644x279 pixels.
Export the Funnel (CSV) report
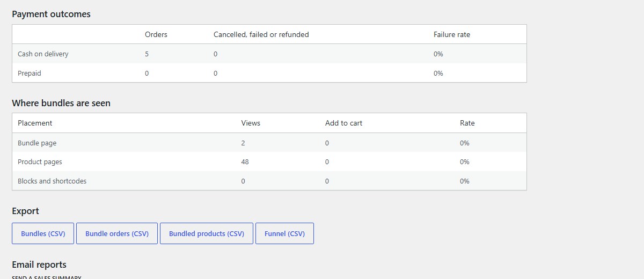pos(284,233)
